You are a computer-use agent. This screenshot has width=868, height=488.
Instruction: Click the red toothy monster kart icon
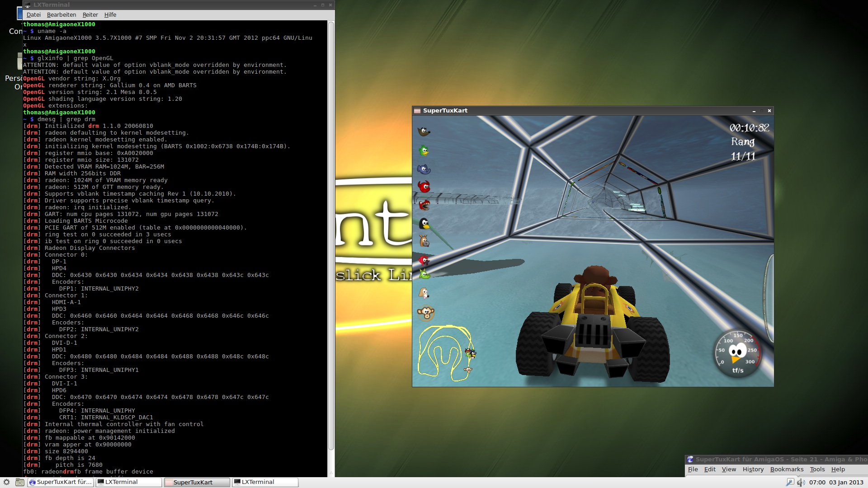[424, 205]
